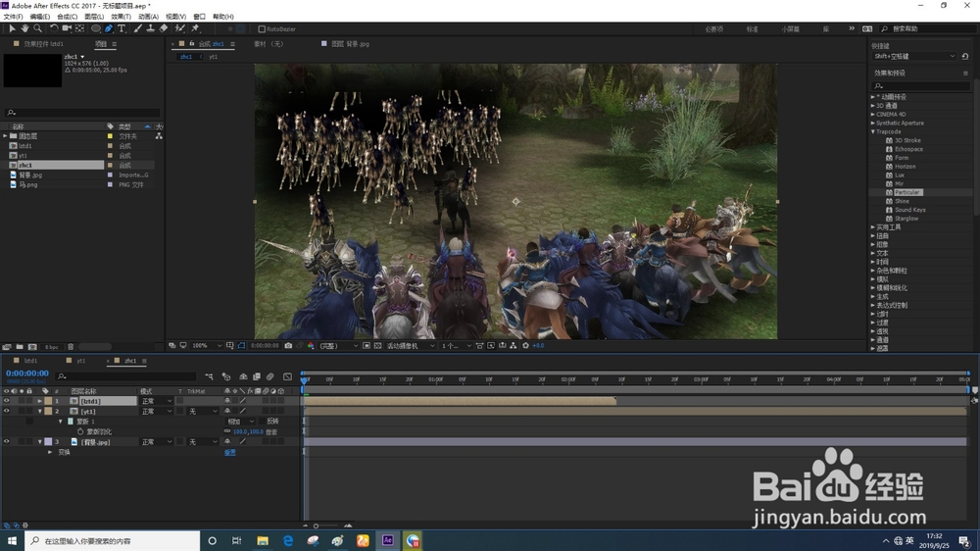Collapse the yt1 layer properties
Viewport: 980px width, 551px height.
click(40, 411)
